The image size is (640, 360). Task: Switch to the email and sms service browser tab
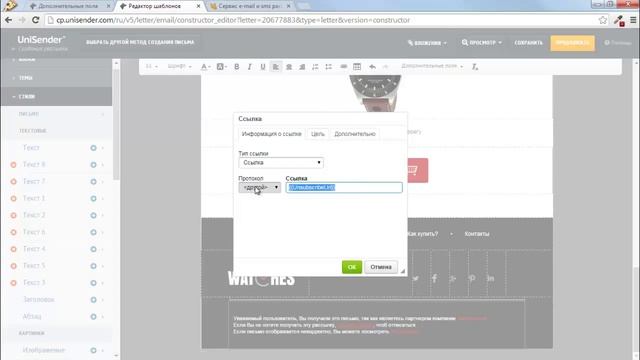[x=250, y=6]
